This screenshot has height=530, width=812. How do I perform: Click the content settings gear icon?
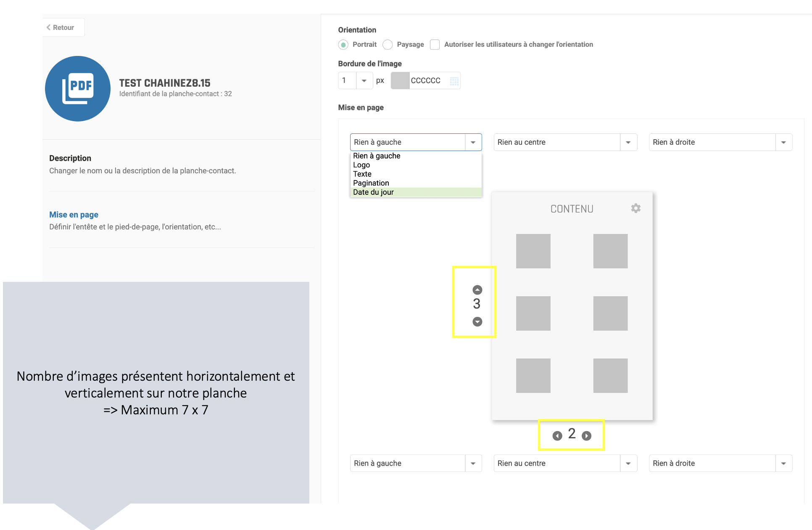click(x=635, y=208)
